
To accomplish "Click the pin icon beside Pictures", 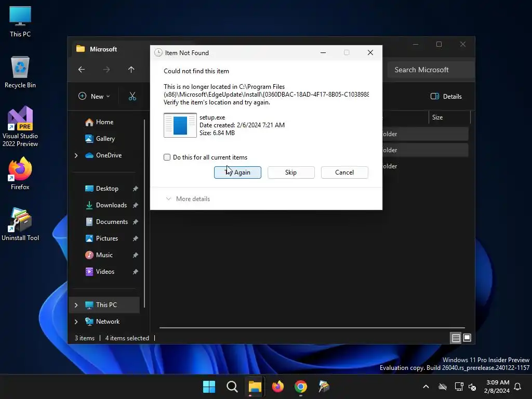I will tap(136, 238).
